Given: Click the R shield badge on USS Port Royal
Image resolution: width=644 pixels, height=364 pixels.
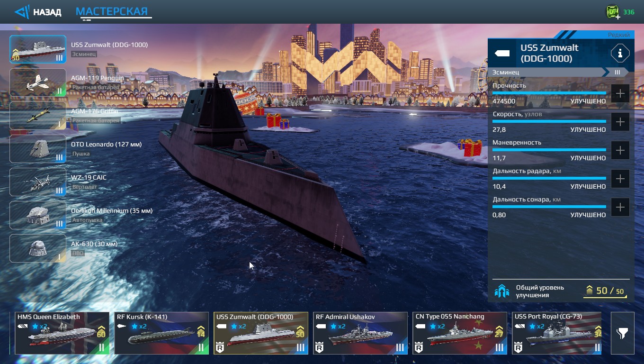Looking at the screenshot, I should (x=518, y=348).
